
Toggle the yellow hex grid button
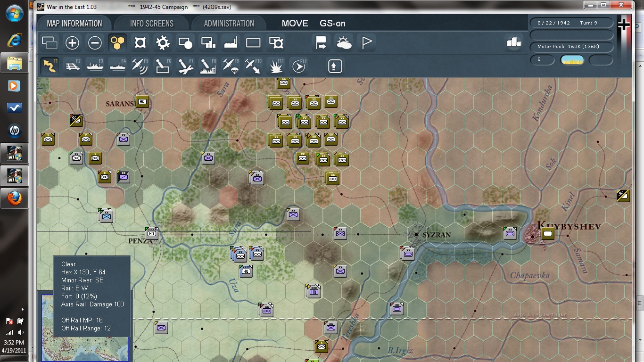point(117,43)
